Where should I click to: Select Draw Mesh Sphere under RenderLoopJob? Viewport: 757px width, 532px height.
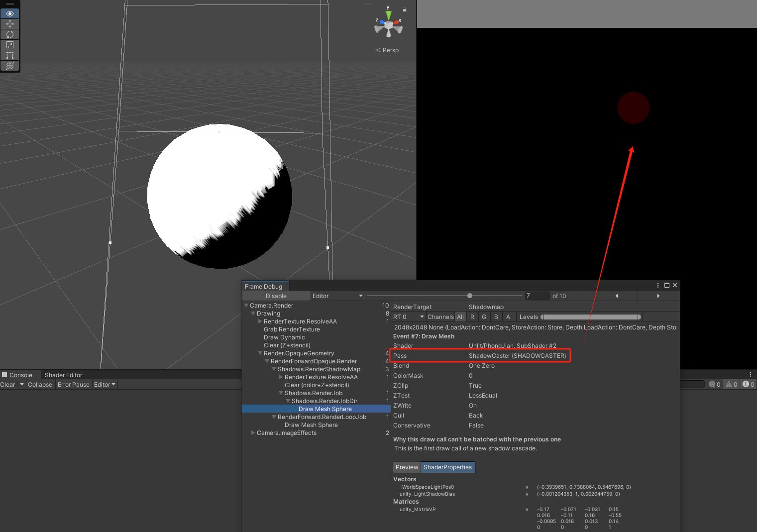click(x=311, y=425)
